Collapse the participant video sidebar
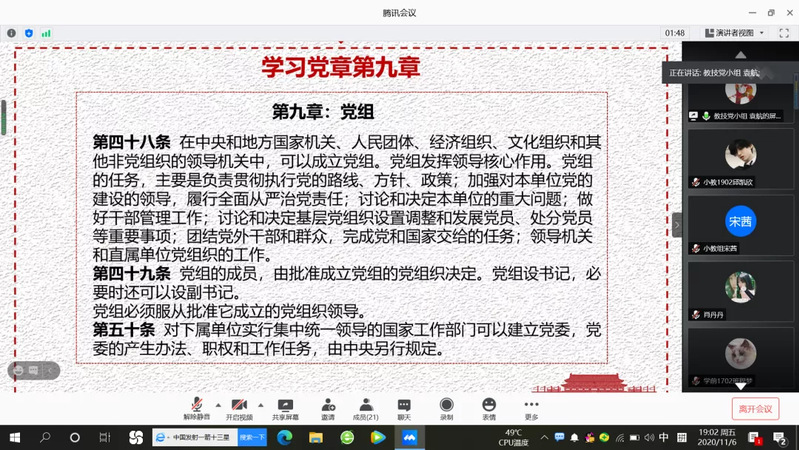The width and height of the screenshot is (799, 450). [x=677, y=224]
